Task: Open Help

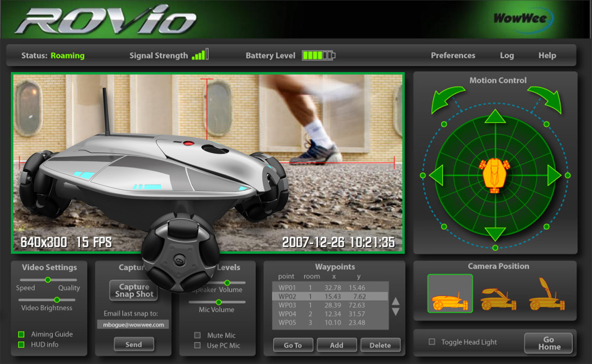Action: [547, 56]
